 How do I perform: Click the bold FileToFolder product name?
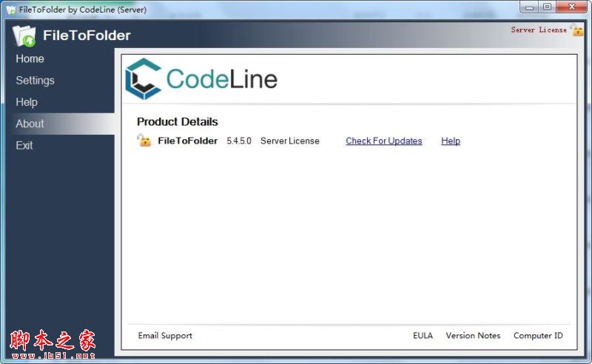[x=188, y=141]
